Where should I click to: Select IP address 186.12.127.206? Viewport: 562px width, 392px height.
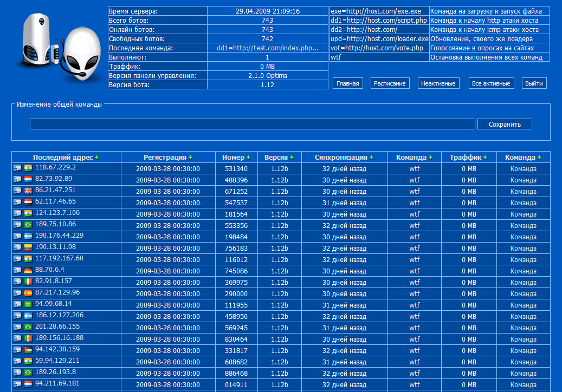59,315
